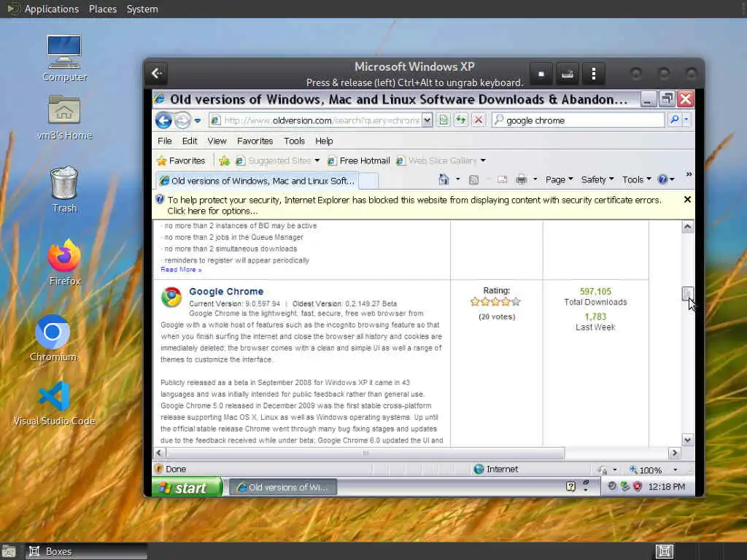Refresh the page with the green arrows icon
The image size is (747, 560).
pyautogui.click(x=461, y=120)
